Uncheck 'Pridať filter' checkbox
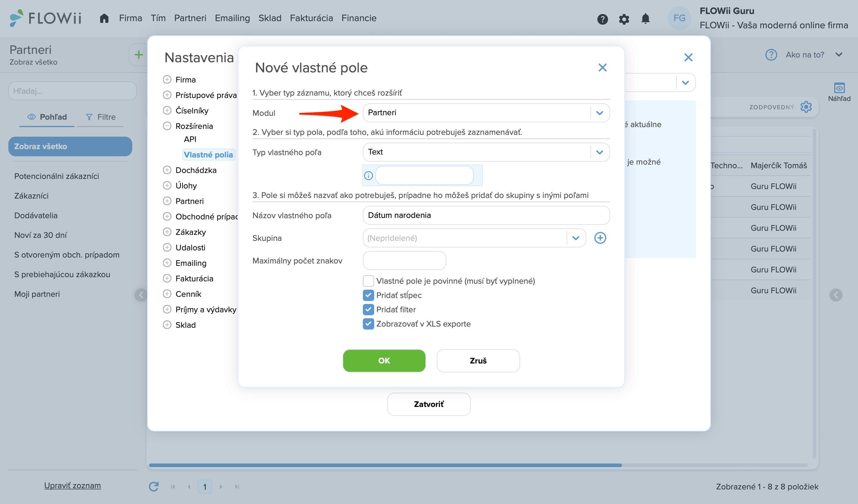Screen dimensions: 858x504 tap(368, 310)
